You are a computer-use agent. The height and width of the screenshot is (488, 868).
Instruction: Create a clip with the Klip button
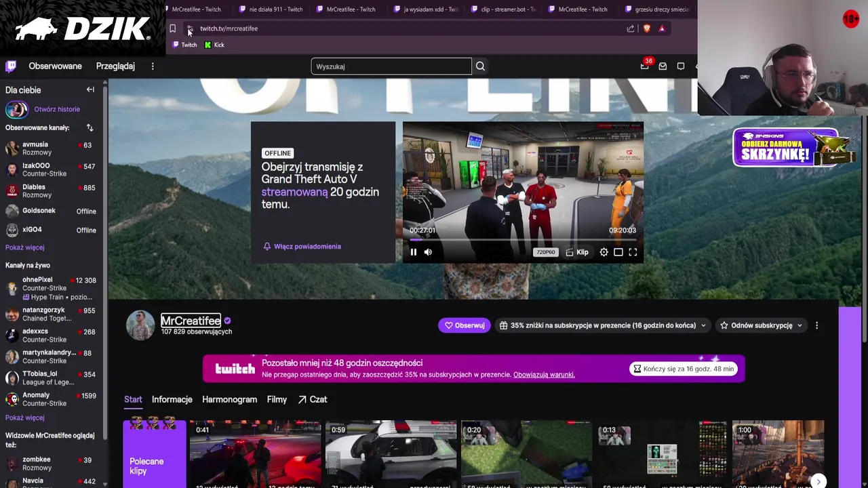pyautogui.click(x=577, y=252)
